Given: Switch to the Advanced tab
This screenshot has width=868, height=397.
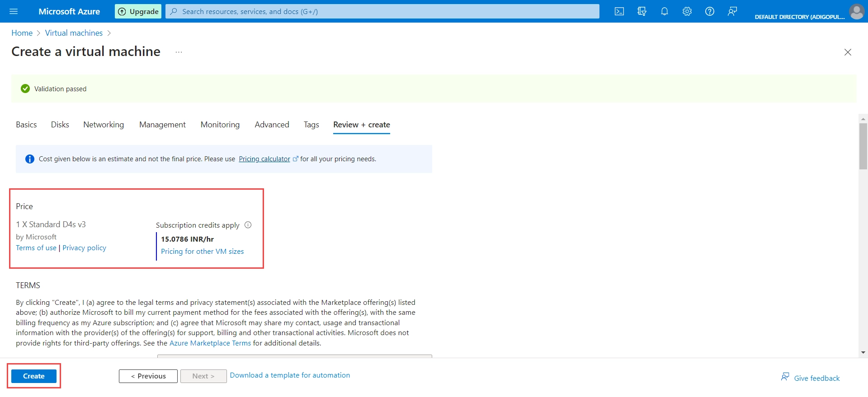Looking at the screenshot, I should [272, 125].
